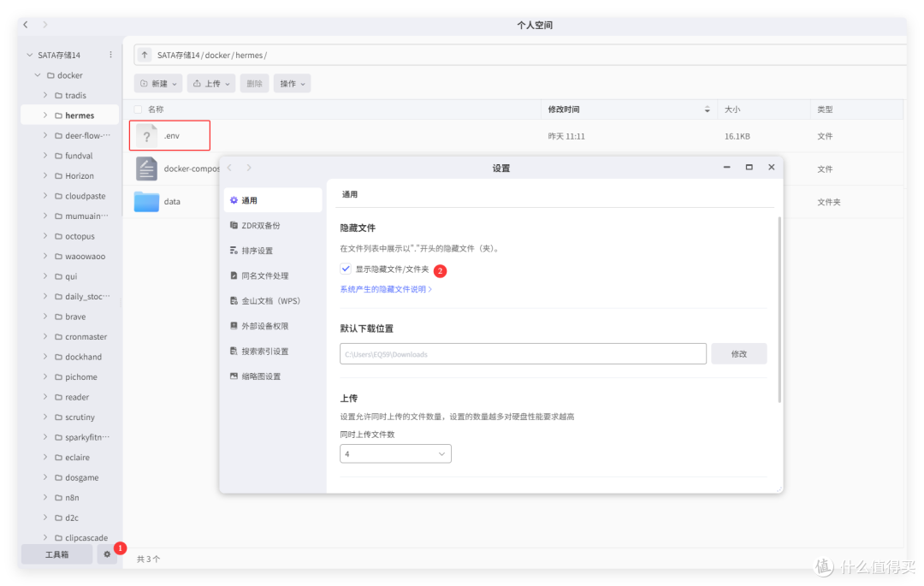Select brave folder in tree
This screenshot has width=924, height=586.
[x=75, y=317]
